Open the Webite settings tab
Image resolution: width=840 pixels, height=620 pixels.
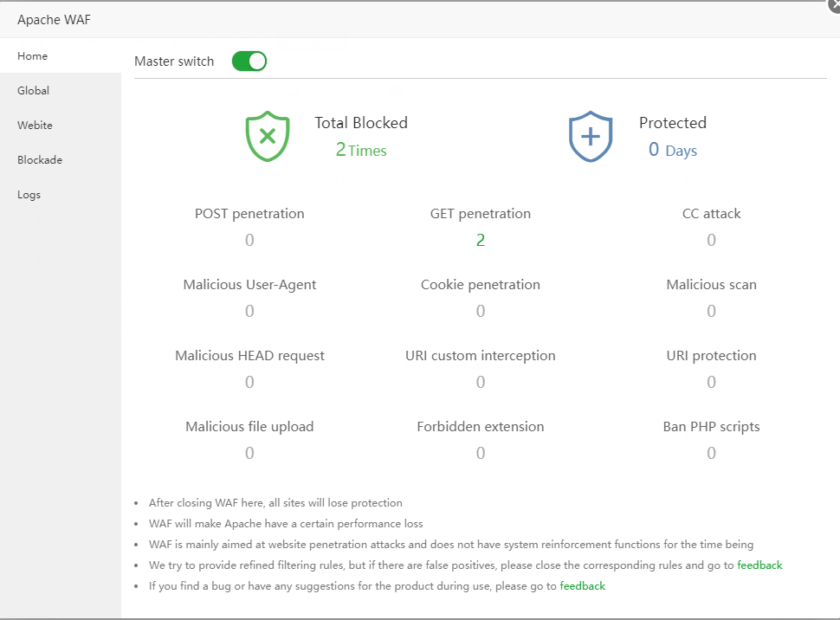pyautogui.click(x=36, y=126)
